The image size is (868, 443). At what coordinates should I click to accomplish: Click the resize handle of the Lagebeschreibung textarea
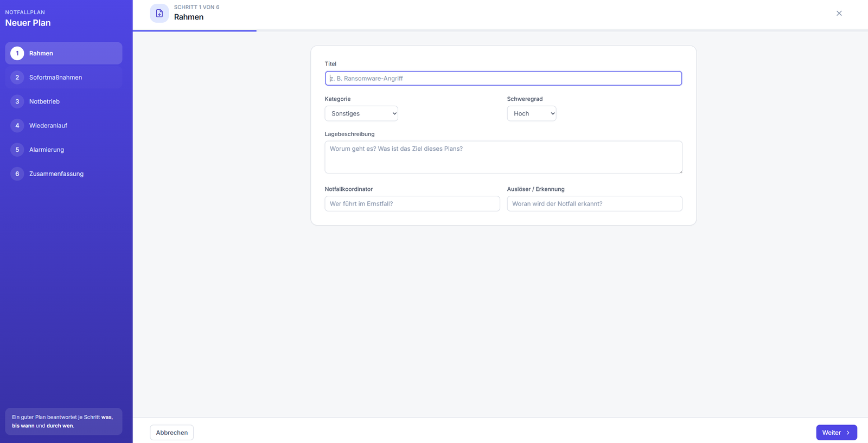[680, 171]
